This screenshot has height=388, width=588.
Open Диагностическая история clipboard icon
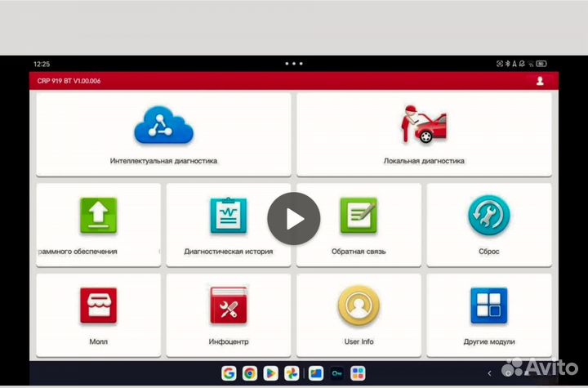click(x=228, y=216)
